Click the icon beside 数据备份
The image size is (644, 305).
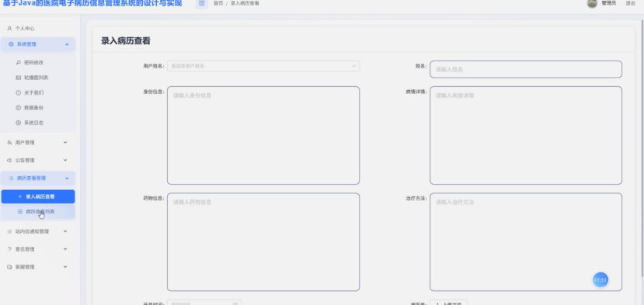[x=18, y=108]
